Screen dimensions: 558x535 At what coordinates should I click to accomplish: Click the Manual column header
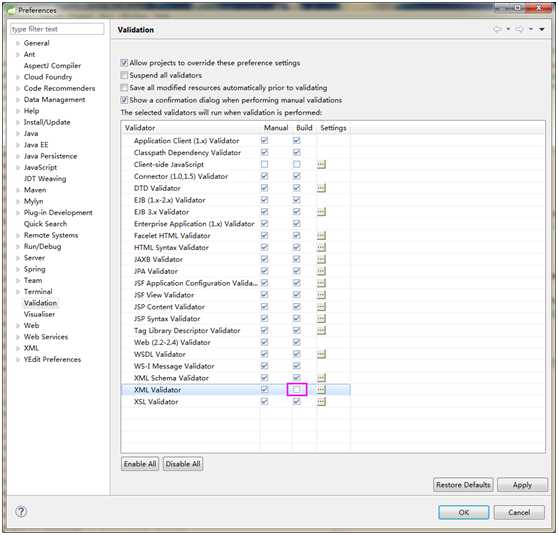point(276,128)
